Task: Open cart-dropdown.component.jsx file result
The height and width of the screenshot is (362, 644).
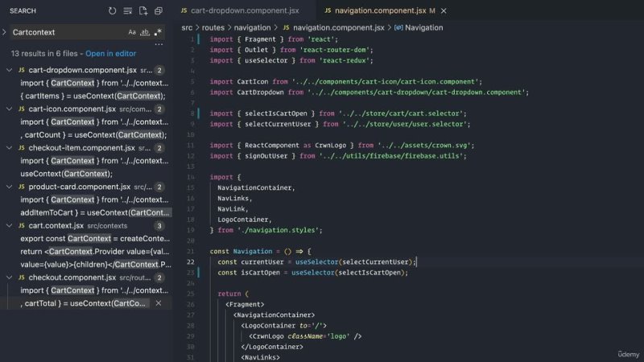Action: coord(83,70)
